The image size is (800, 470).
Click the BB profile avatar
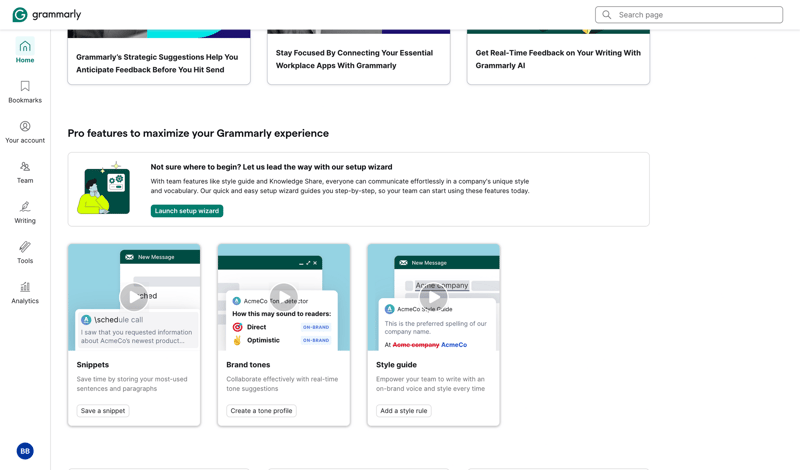tap(25, 451)
